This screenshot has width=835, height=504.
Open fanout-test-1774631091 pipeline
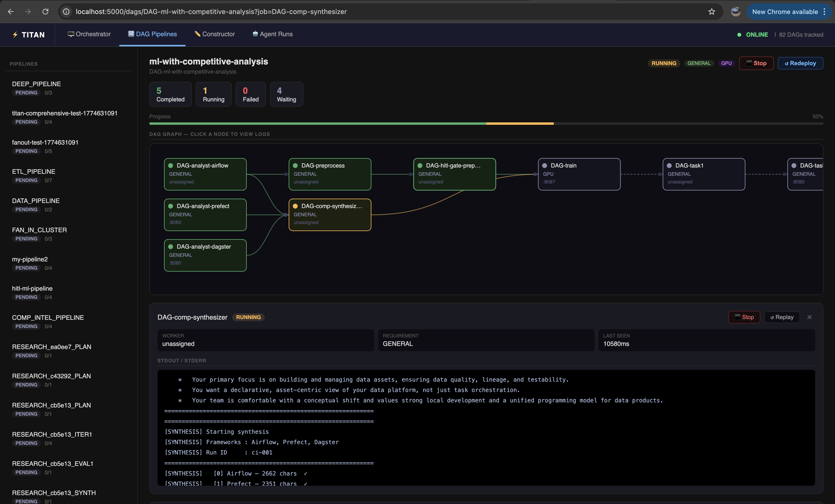point(68,146)
